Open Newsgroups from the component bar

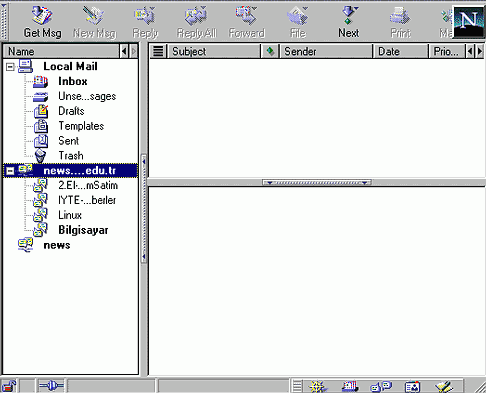[x=381, y=386]
